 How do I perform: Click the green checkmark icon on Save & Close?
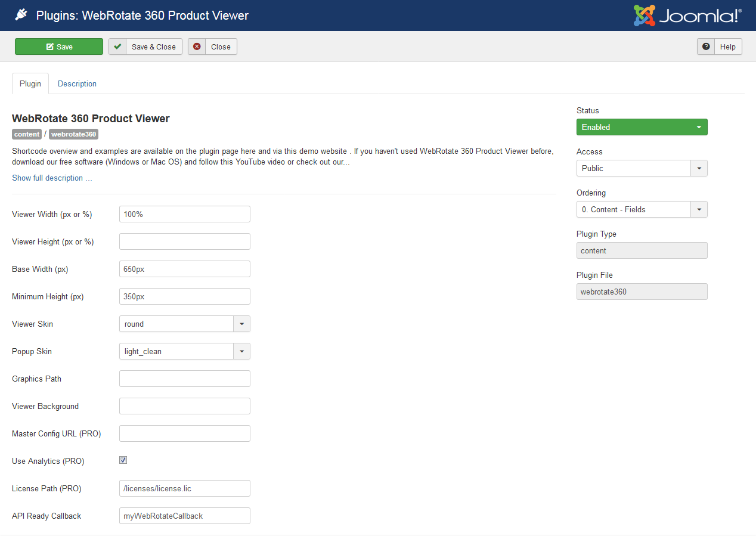[117, 47]
